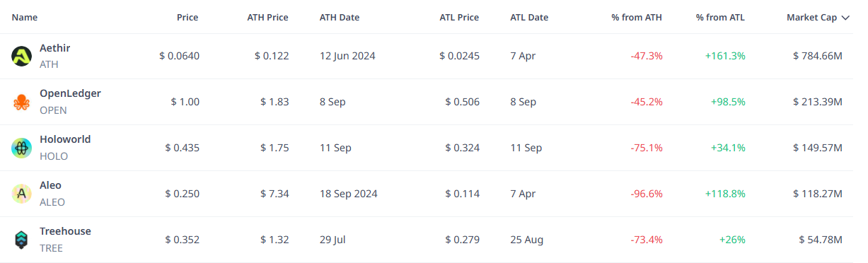
Task: Toggle Market Cap sort order arrow
Action: [x=845, y=18]
